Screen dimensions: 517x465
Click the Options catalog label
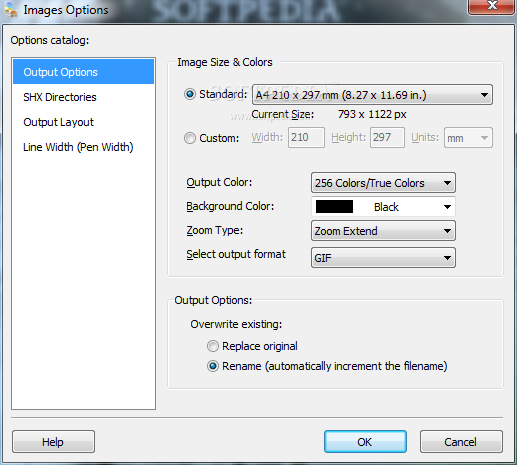coord(50,40)
